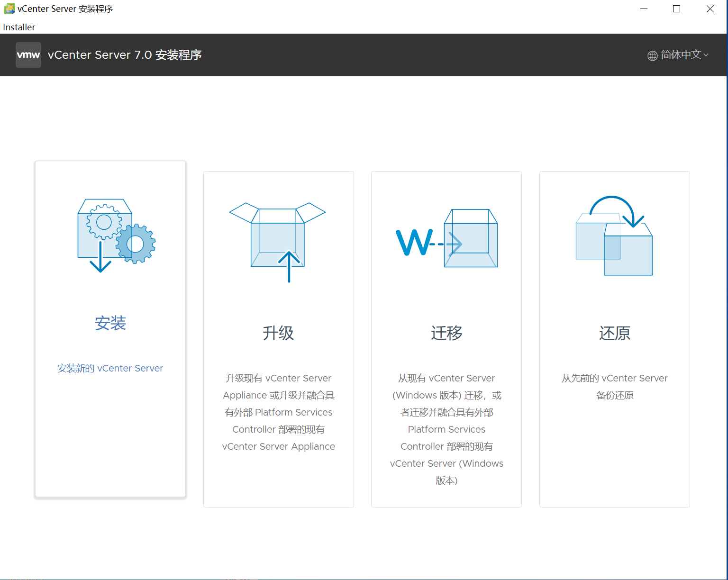The image size is (728, 580).
Task: Click the restore description 从先前的 vCenter Server 备份还原
Action: click(x=615, y=387)
